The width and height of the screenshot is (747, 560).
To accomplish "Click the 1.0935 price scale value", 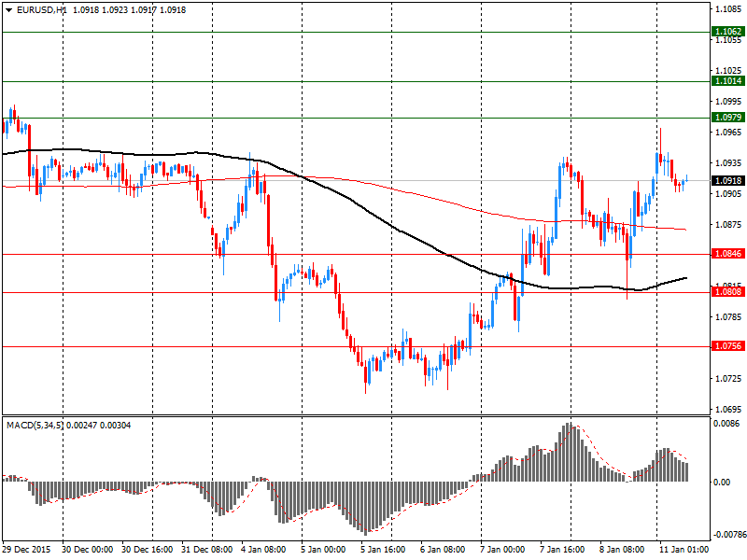I will click(x=728, y=163).
